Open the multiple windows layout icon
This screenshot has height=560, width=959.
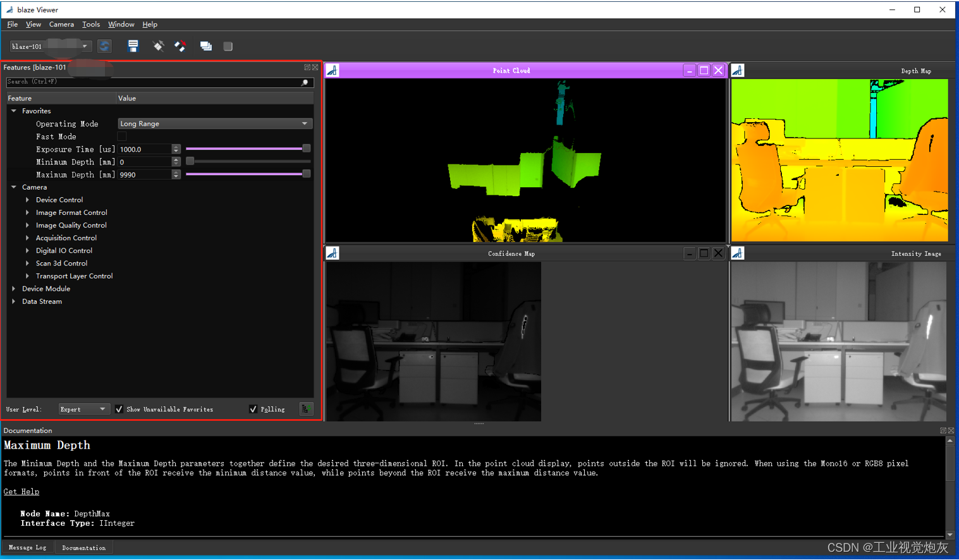(x=205, y=46)
